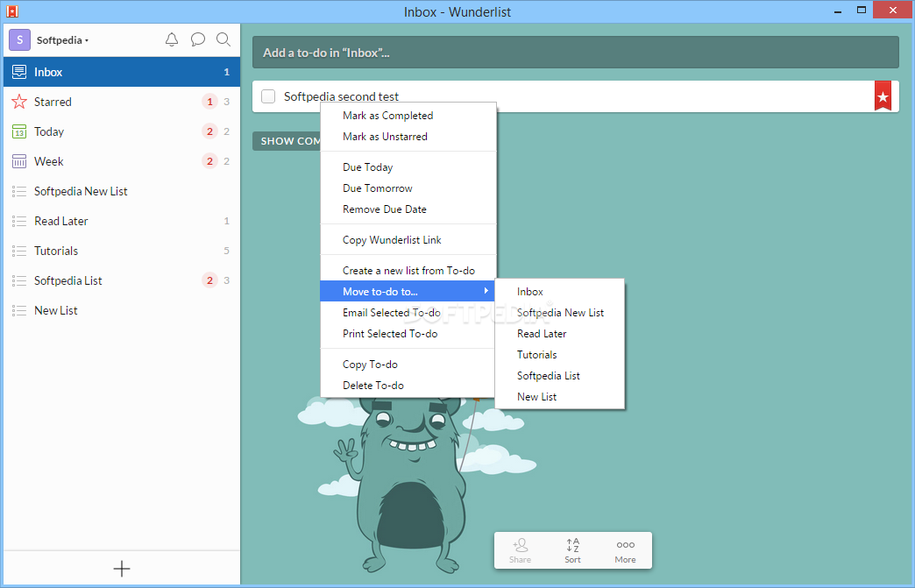Open Softpedia List in the sidebar
This screenshot has height=588, width=915.
[x=121, y=280]
